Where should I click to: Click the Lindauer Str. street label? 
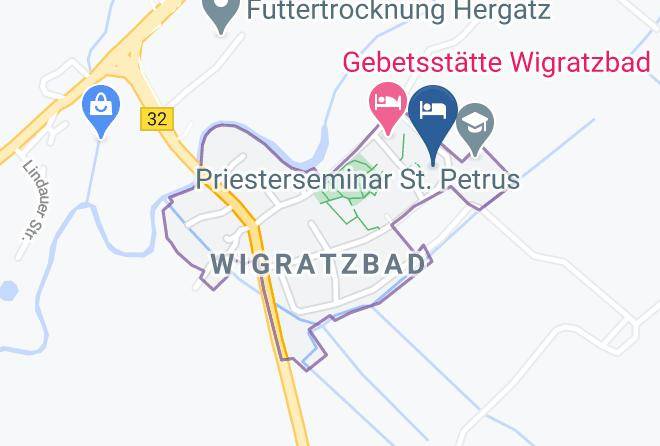click(35, 200)
